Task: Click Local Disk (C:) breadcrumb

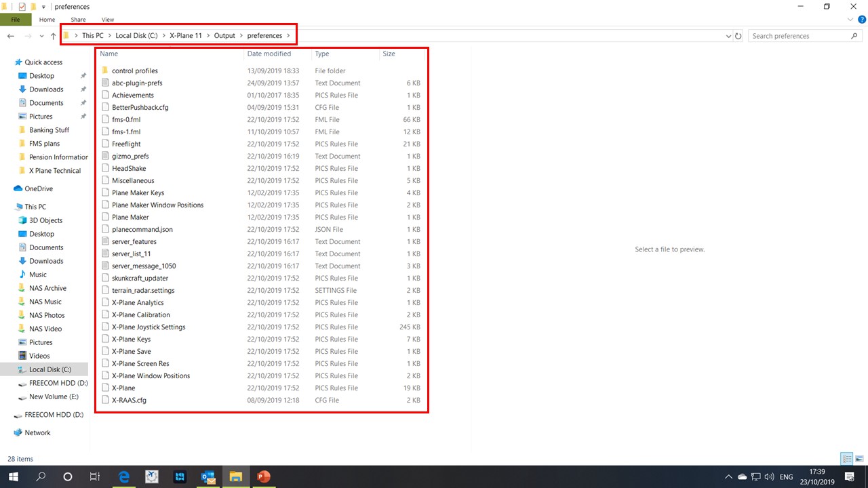Action: pyautogui.click(x=136, y=36)
